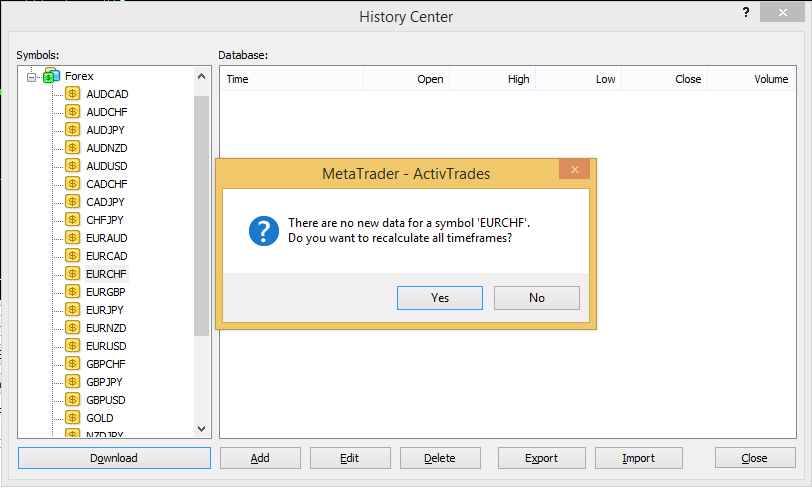812x489 pixels.
Task: Click the AUDNZD symbol icon
Action: tap(72, 148)
